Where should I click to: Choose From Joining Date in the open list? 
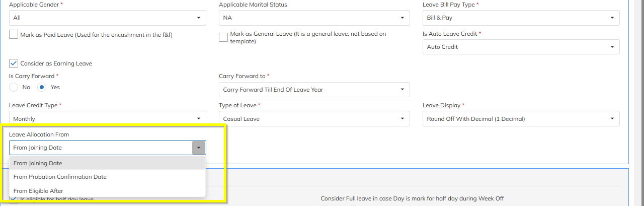point(38,163)
